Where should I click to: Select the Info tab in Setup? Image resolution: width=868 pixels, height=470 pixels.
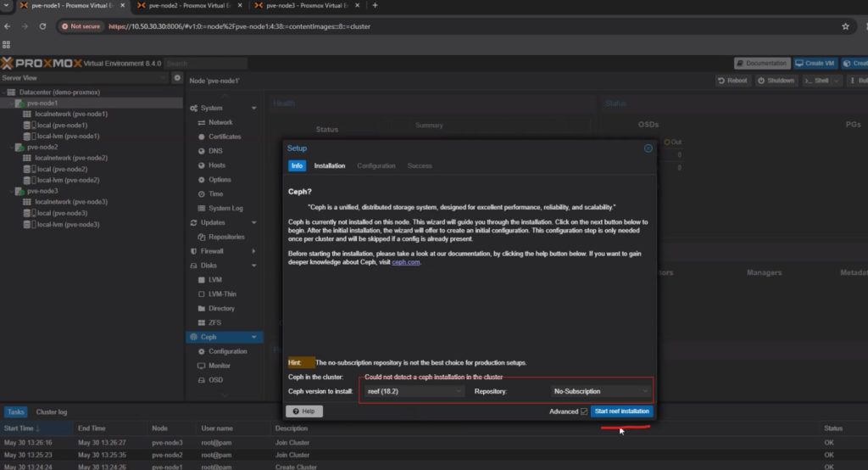297,165
